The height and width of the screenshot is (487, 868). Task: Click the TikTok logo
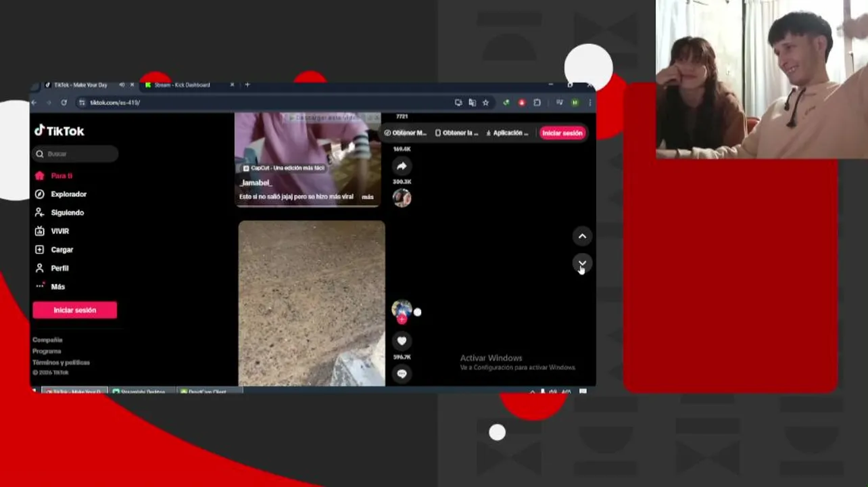[59, 131]
